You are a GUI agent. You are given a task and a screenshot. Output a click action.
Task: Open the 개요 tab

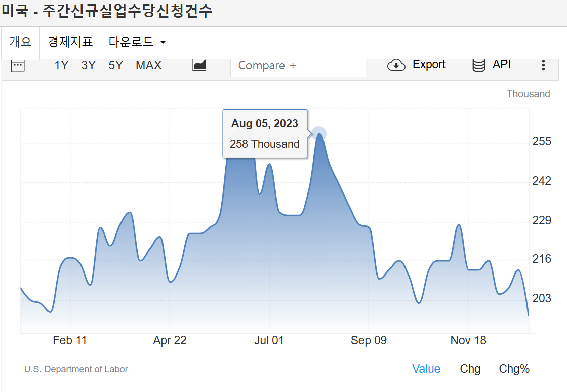click(x=20, y=42)
